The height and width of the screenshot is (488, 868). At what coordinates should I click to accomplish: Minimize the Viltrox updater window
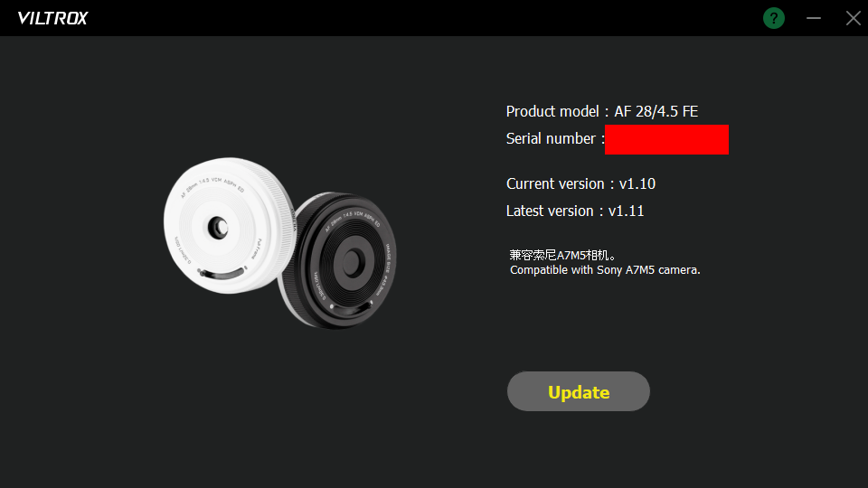click(x=813, y=18)
